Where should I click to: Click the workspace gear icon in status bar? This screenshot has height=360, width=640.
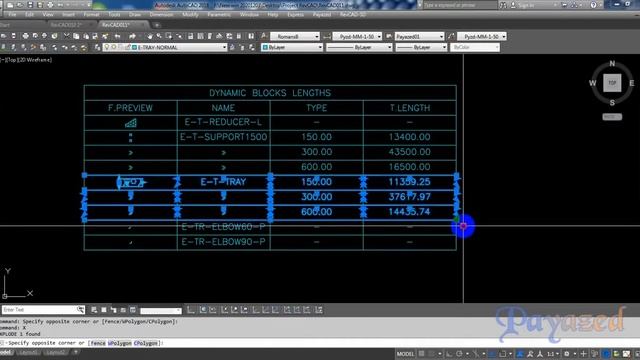click(567, 354)
